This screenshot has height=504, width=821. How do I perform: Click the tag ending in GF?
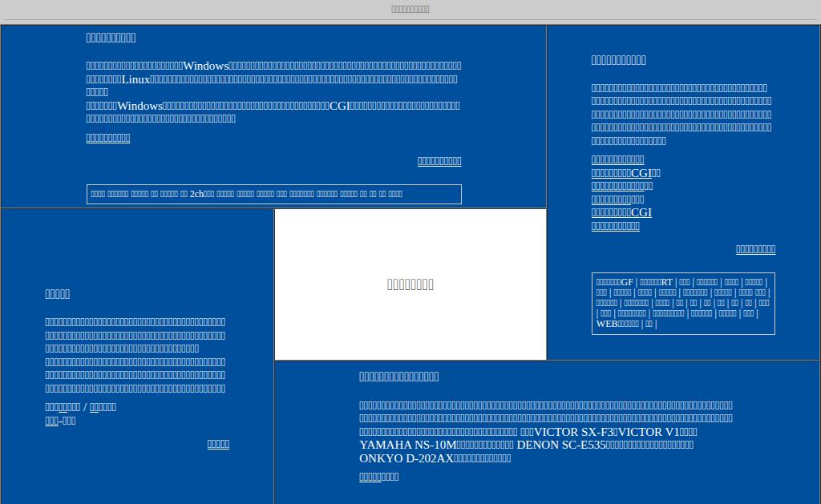615,282
